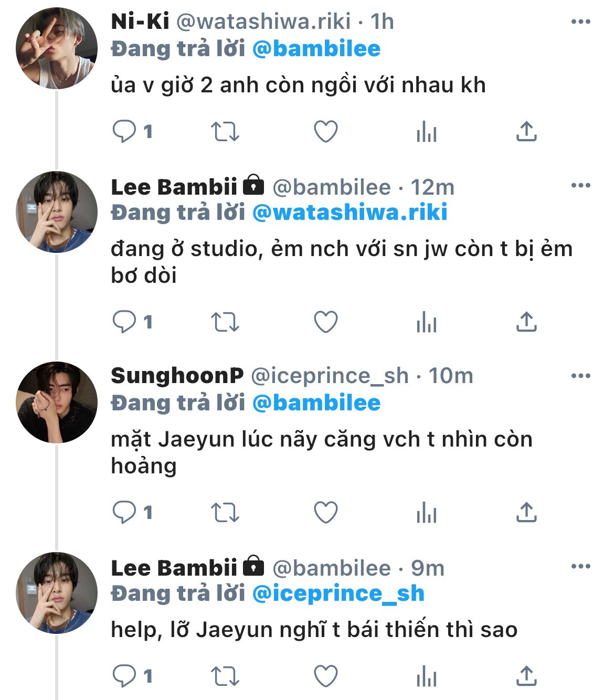Open @bambilee mention in Ni-Ki's tweet
The image size is (614, 700).
point(316,49)
